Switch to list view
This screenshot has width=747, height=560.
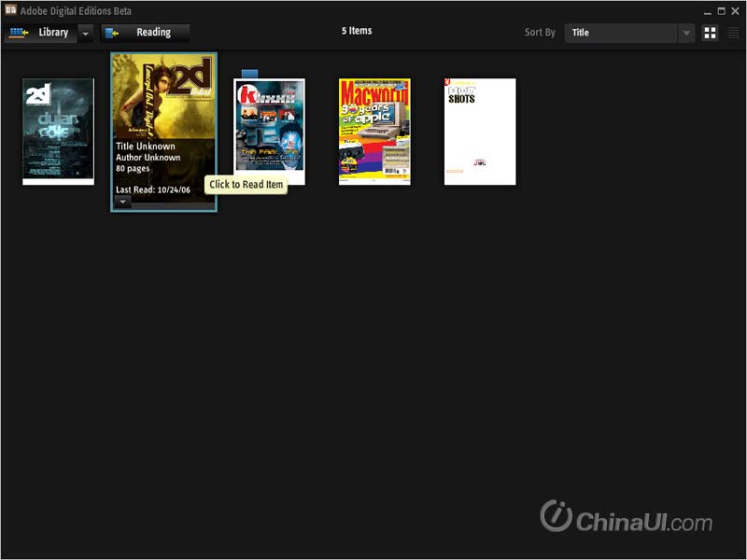pos(733,33)
